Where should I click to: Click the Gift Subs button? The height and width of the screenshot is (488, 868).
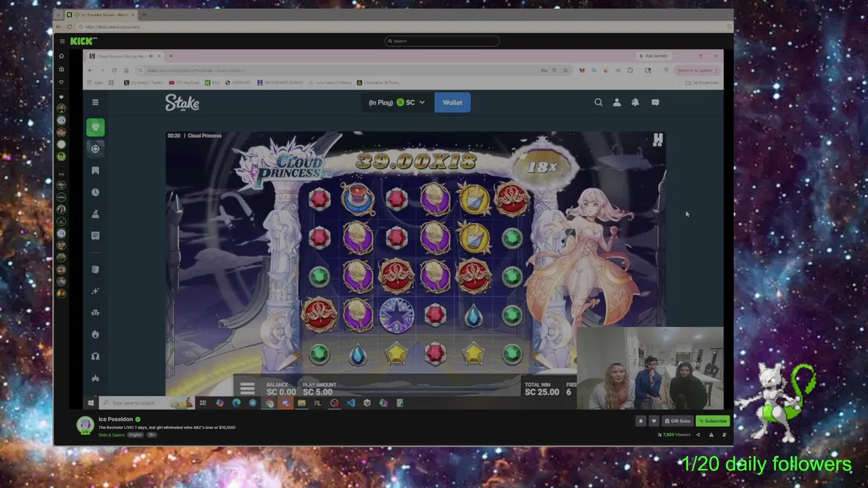point(677,421)
